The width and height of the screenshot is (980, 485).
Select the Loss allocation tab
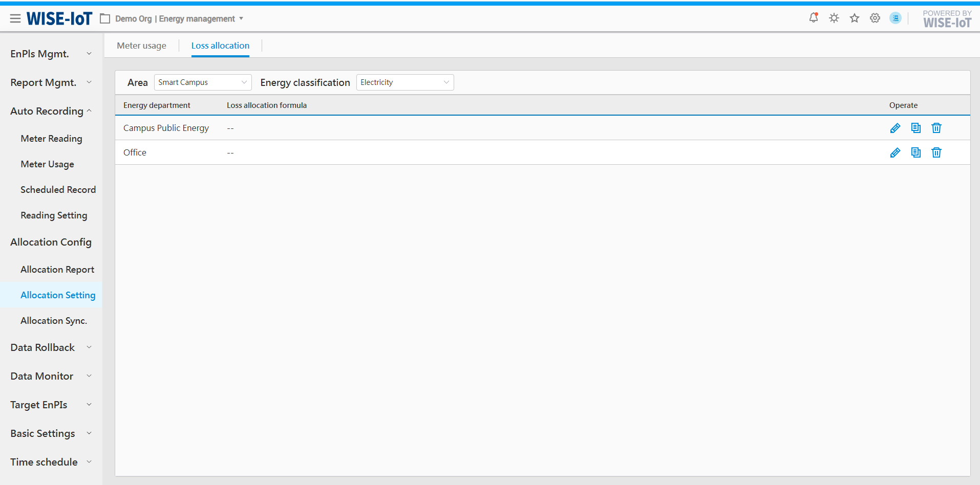[x=220, y=46]
